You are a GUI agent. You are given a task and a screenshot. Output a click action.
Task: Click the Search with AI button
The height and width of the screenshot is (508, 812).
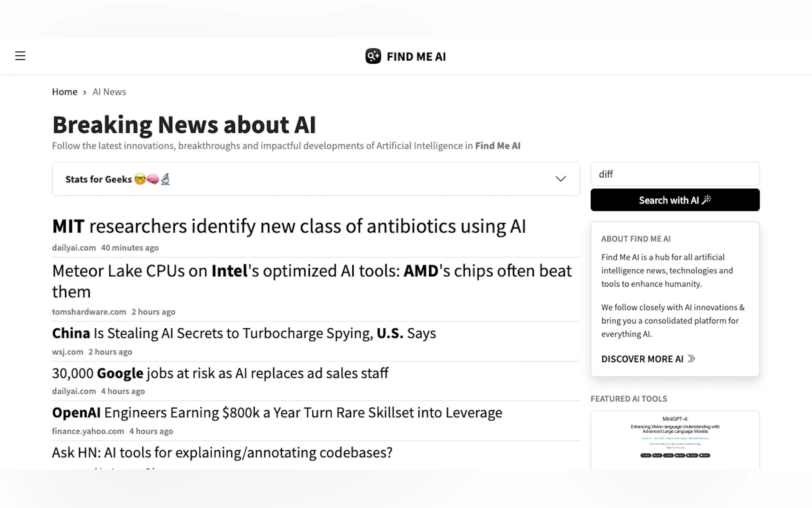pos(675,200)
